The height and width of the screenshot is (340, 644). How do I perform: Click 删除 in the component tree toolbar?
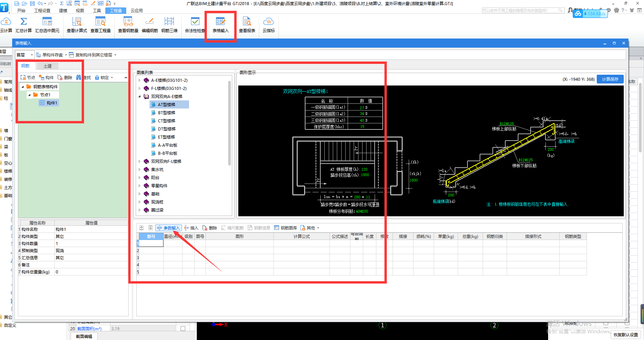[65, 77]
